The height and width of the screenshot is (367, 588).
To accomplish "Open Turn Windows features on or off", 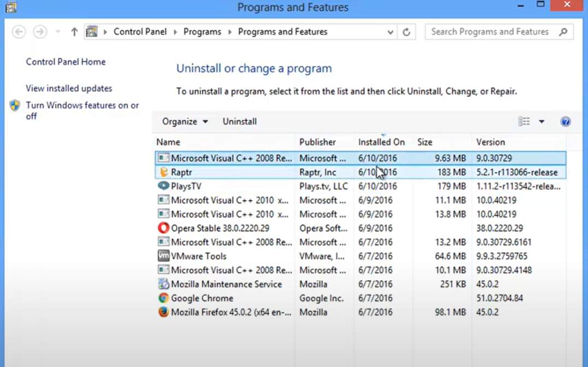I will [x=83, y=110].
